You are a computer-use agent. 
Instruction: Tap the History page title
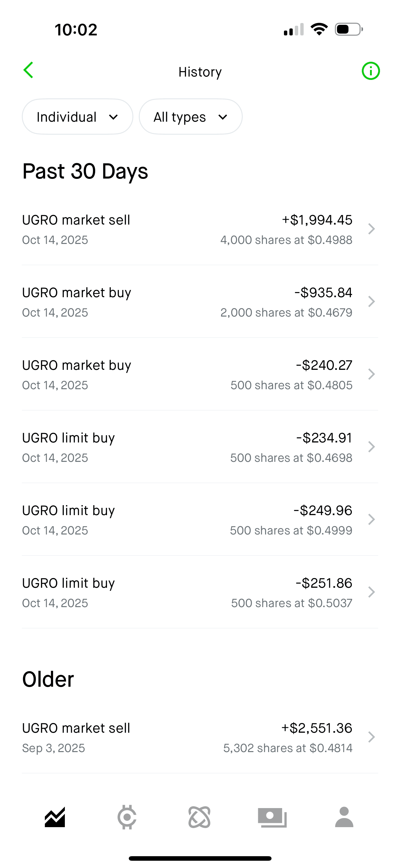tap(200, 72)
